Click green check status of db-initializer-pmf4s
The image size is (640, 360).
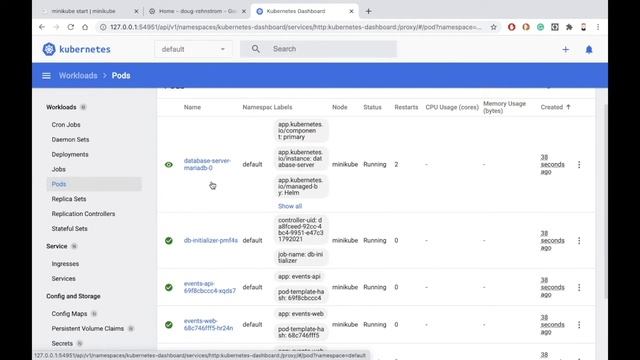pyautogui.click(x=169, y=240)
